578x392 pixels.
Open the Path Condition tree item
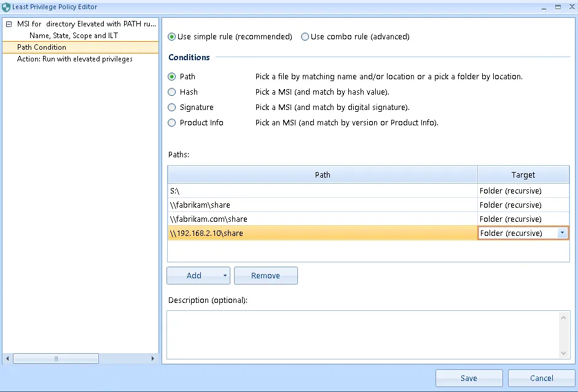coord(42,47)
